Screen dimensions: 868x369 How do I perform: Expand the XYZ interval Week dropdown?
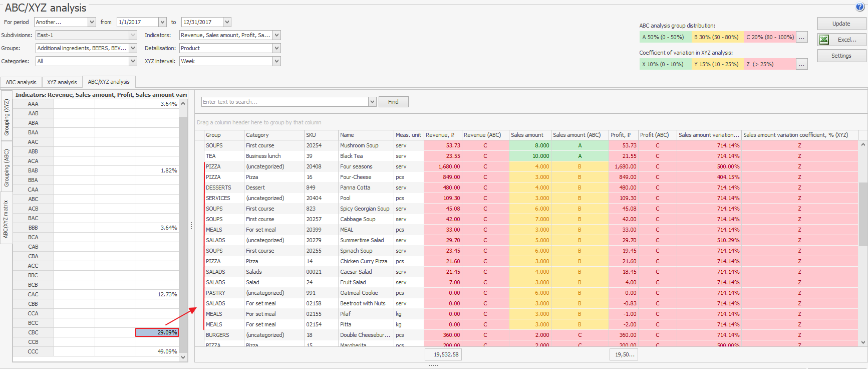pos(276,61)
